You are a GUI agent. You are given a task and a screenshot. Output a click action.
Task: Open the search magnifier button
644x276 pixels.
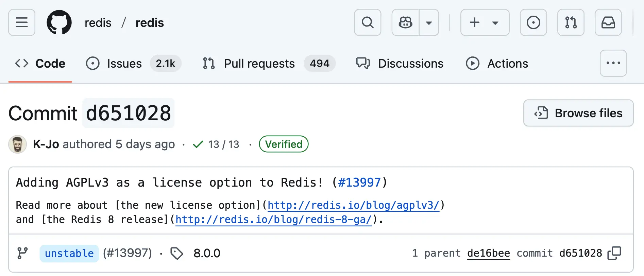coord(368,23)
